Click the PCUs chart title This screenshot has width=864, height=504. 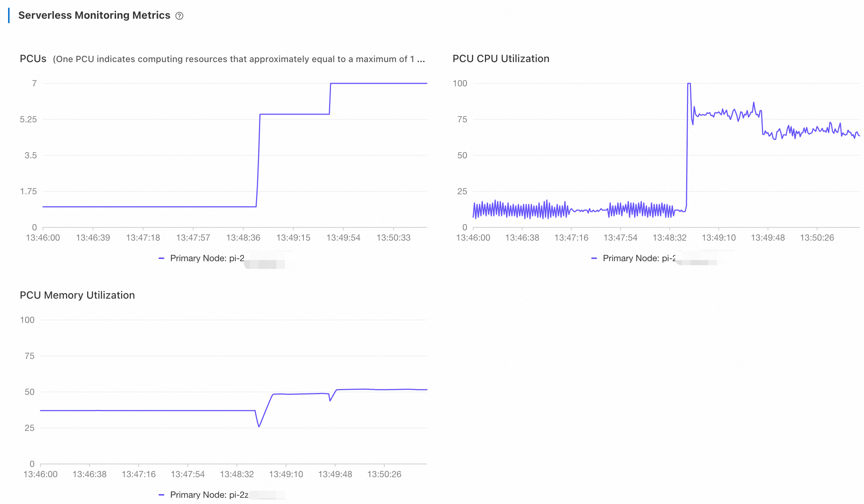(33, 59)
